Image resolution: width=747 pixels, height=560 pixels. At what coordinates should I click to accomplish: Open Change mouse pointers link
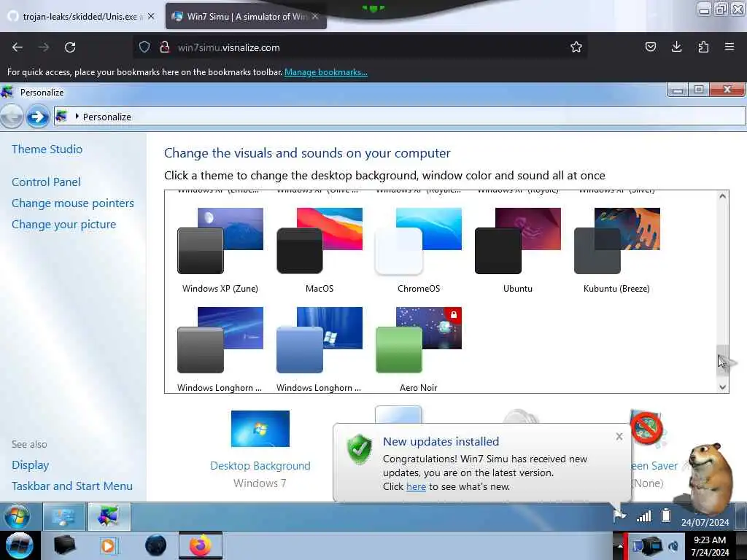click(73, 203)
